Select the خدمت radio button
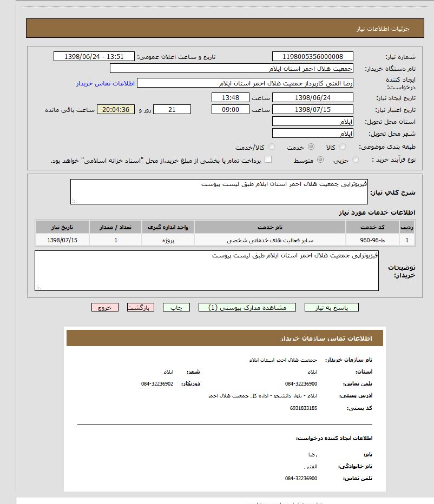Screen dimensions: 434x504 coord(311,147)
